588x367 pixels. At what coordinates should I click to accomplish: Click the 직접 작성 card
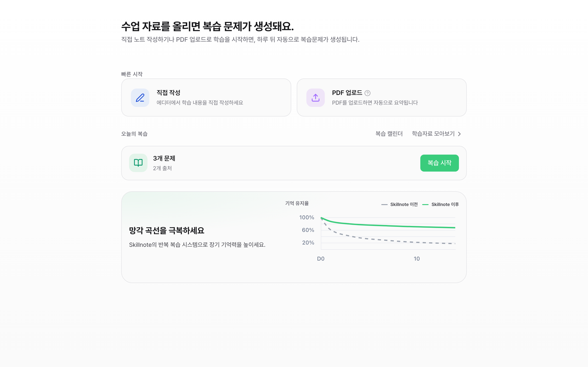pos(206,97)
